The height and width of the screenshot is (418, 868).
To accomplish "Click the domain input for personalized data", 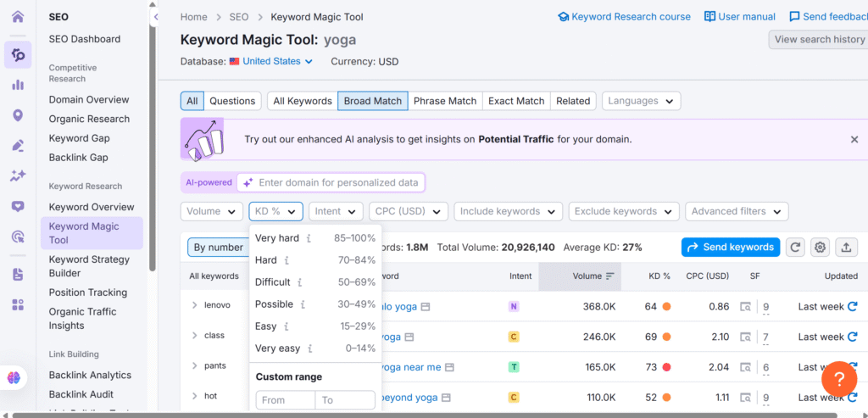I will point(331,182).
